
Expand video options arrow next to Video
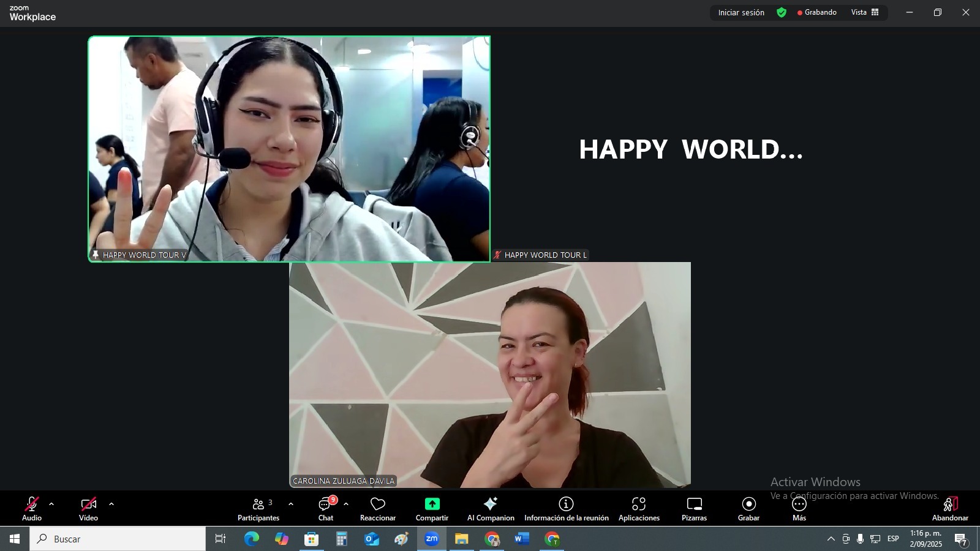click(x=111, y=504)
